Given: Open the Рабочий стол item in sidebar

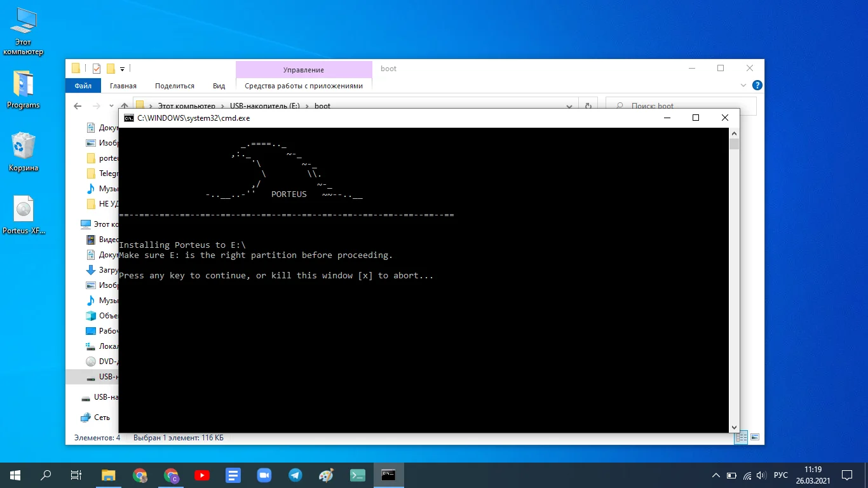Looking at the screenshot, I should [102, 331].
